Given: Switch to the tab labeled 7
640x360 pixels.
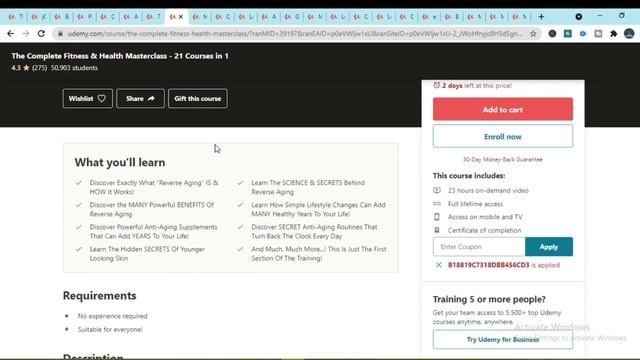Looking at the screenshot, I should pos(153,17).
